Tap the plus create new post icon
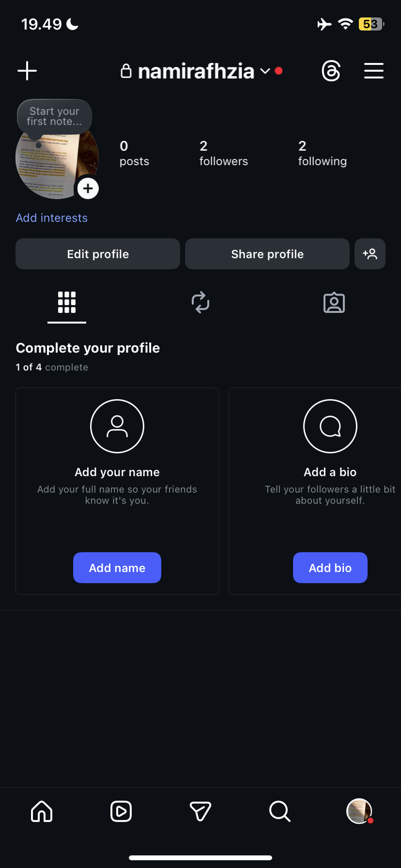Viewport: 401px width, 868px height. (x=27, y=71)
